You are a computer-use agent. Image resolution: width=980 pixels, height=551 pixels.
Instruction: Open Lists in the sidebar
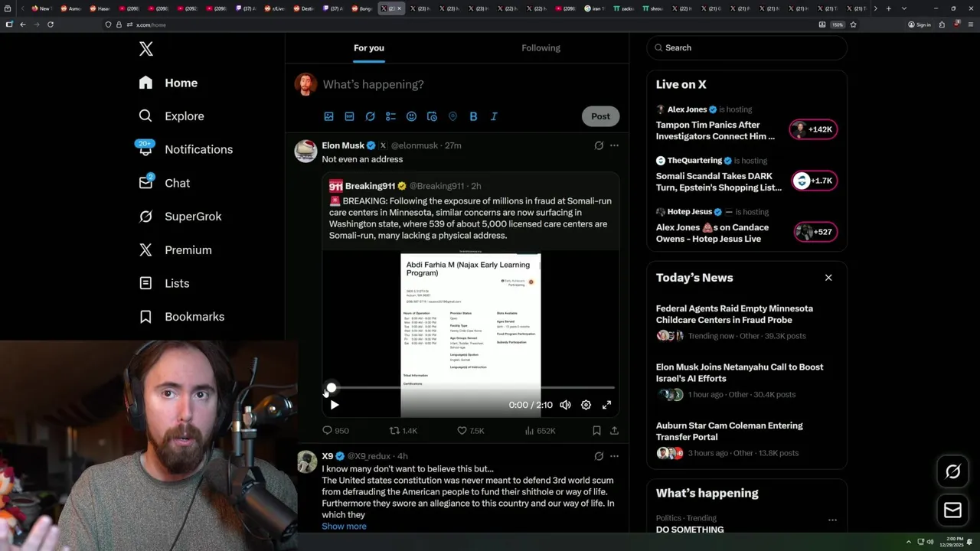coord(164,283)
